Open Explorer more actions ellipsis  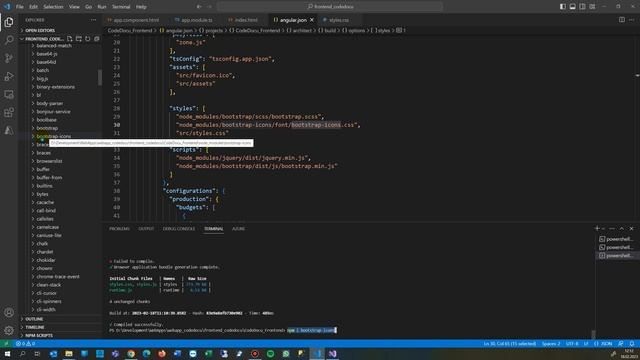pyautogui.click(x=93, y=20)
